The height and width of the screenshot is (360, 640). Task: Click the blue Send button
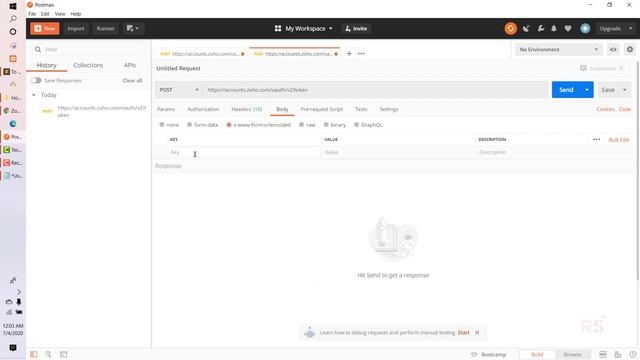coord(566,90)
